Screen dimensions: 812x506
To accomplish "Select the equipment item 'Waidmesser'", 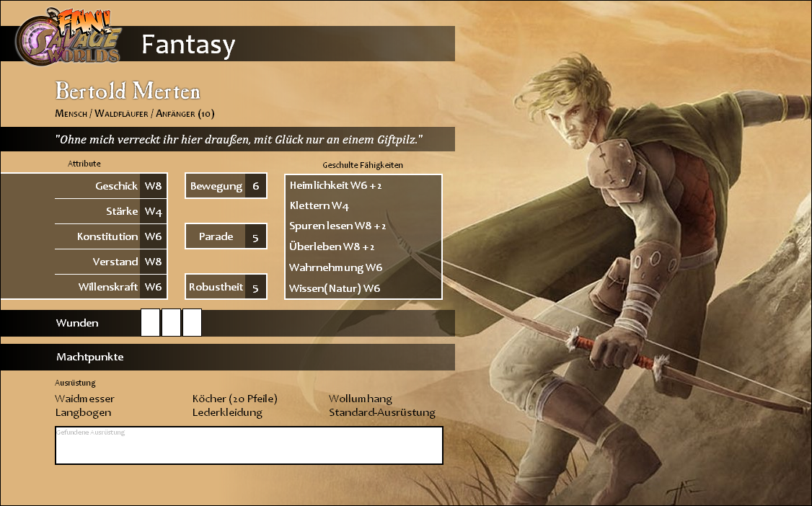I will coord(84,399).
